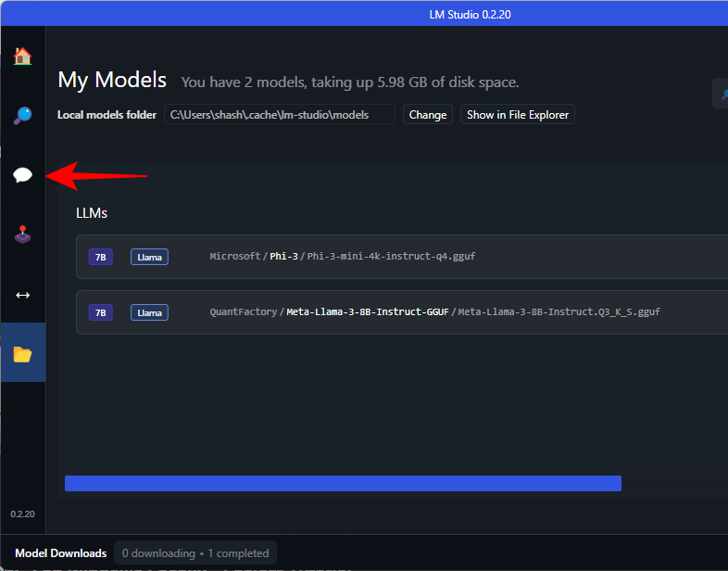Open the Search magnifier icon in sidebar
Screen dimensions: 728x571
[22, 115]
